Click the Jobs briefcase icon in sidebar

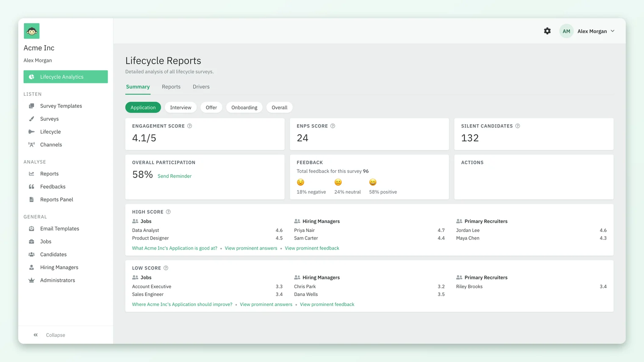pyautogui.click(x=31, y=242)
